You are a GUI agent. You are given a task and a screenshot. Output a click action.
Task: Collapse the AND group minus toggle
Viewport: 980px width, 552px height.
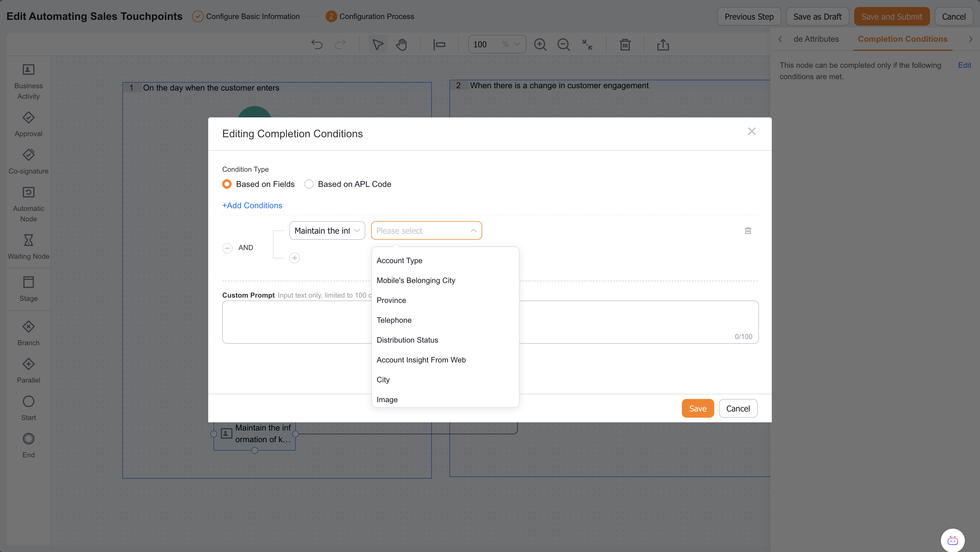(x=227, y=248)
